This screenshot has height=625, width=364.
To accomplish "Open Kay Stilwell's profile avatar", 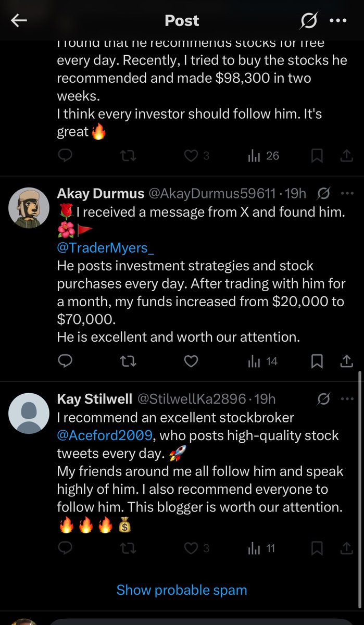I will pos(29,413).
